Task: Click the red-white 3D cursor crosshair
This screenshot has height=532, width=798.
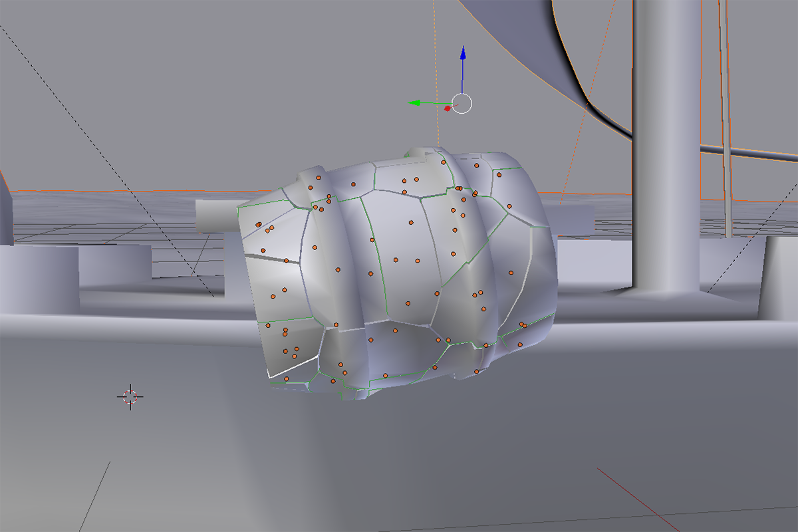Action: 130,397
